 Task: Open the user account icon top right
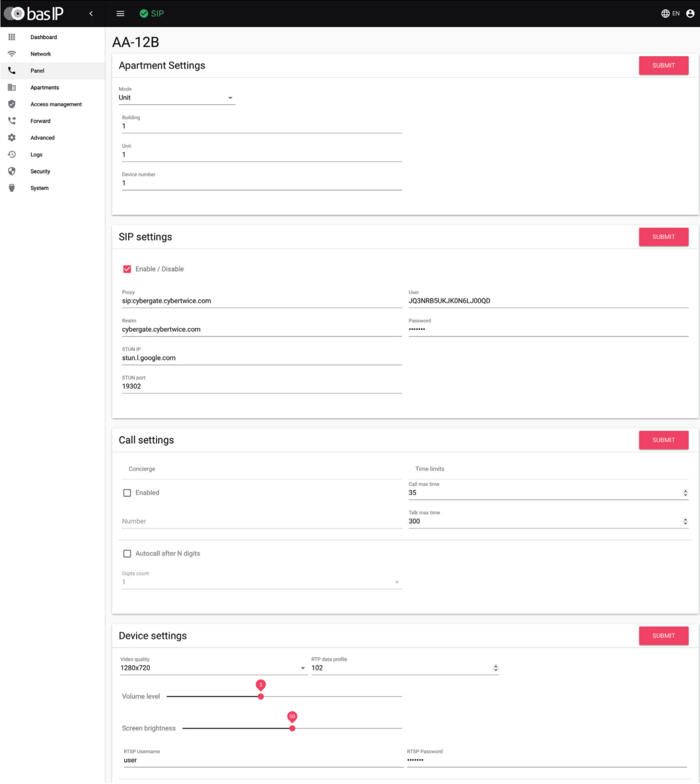689,13
